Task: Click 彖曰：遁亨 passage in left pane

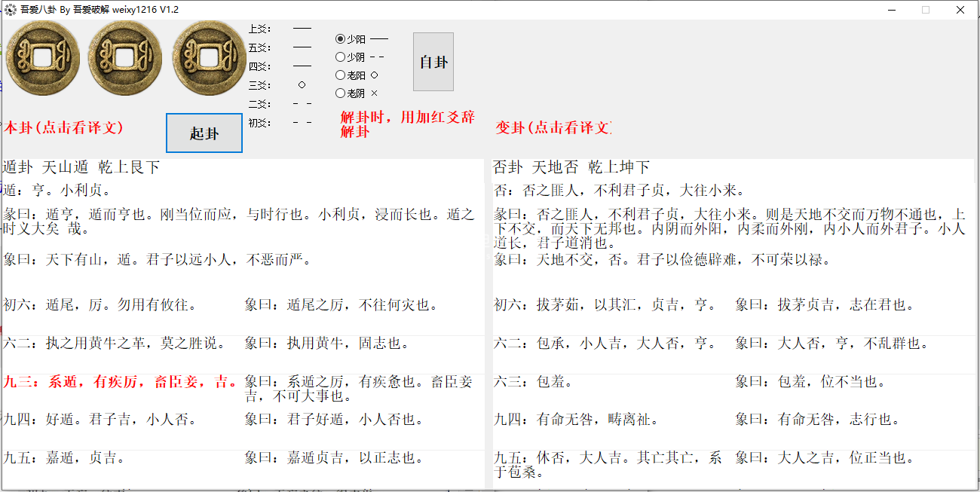Action: (239, 222)
